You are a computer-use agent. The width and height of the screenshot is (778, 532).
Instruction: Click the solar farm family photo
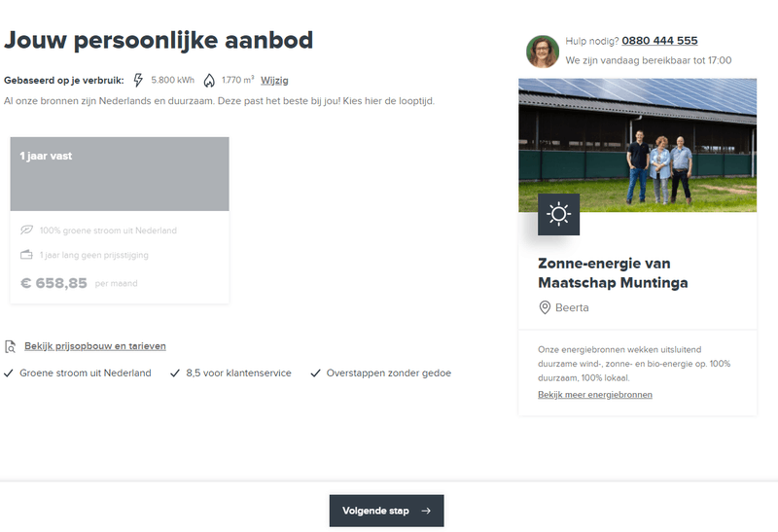(637, 146)
